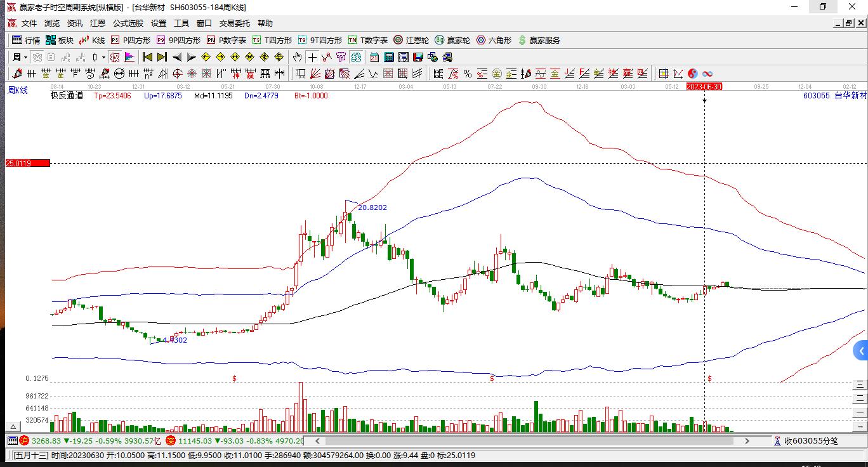Click the 25.0119 red price label
Image resolution: width=868 pixels, height=467 pixels.
28,163
